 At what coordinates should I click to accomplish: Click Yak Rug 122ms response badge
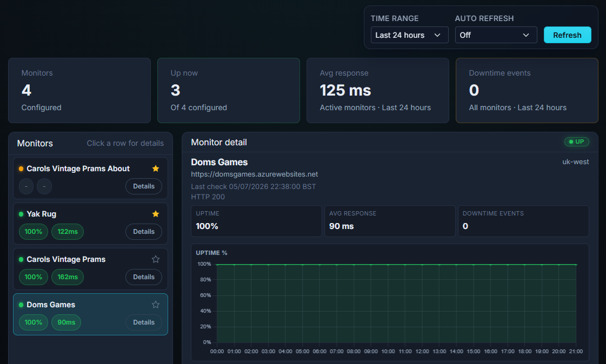68,232
